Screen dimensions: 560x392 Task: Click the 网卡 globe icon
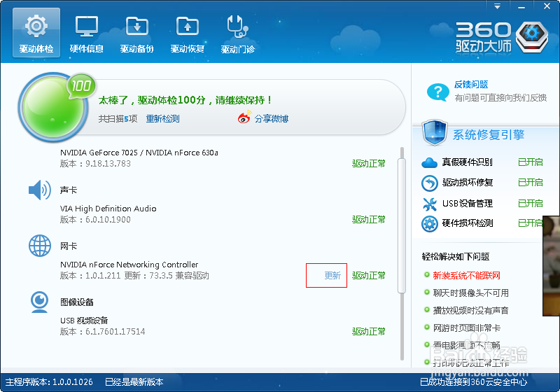coord(40,246)
